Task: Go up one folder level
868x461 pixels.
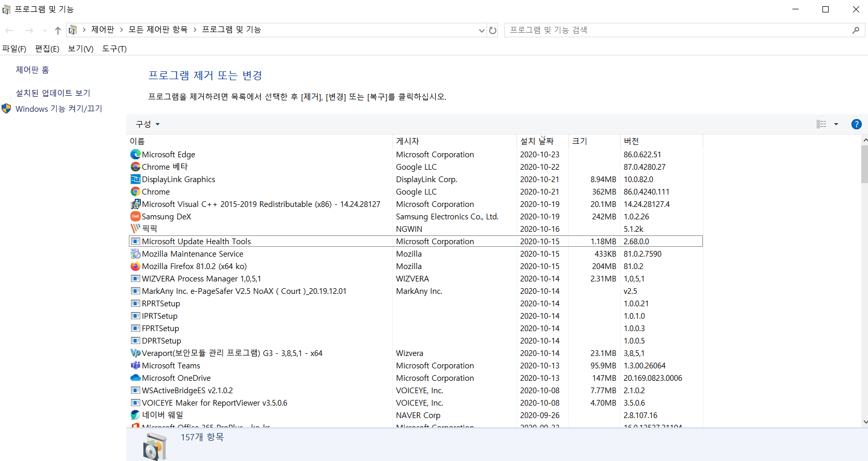Action: click(x=58, y=30)
